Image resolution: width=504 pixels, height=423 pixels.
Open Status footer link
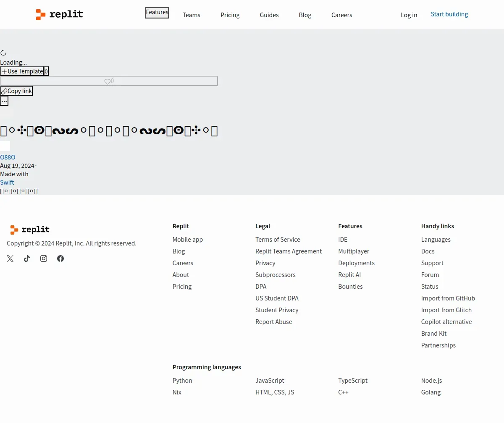coord(430,287)
